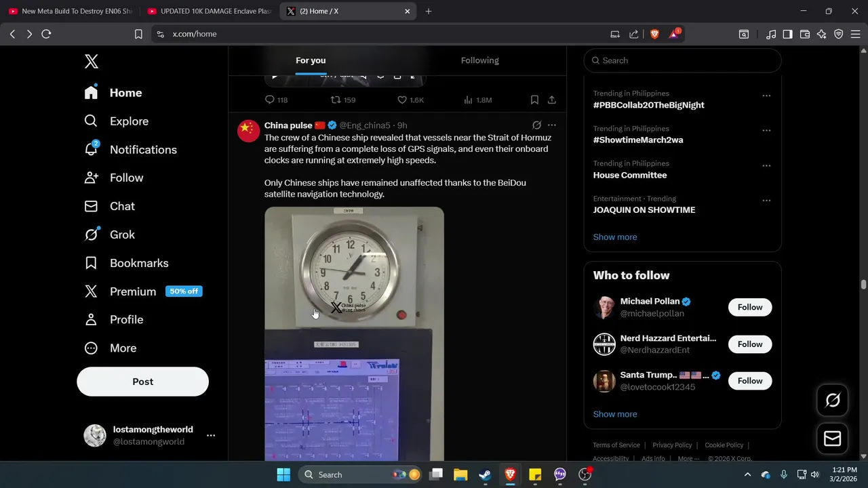Open Brave Rewards triangle icon
Viewport: 868px width, 488px height.
pyautogui.click(x=674, y=34)
